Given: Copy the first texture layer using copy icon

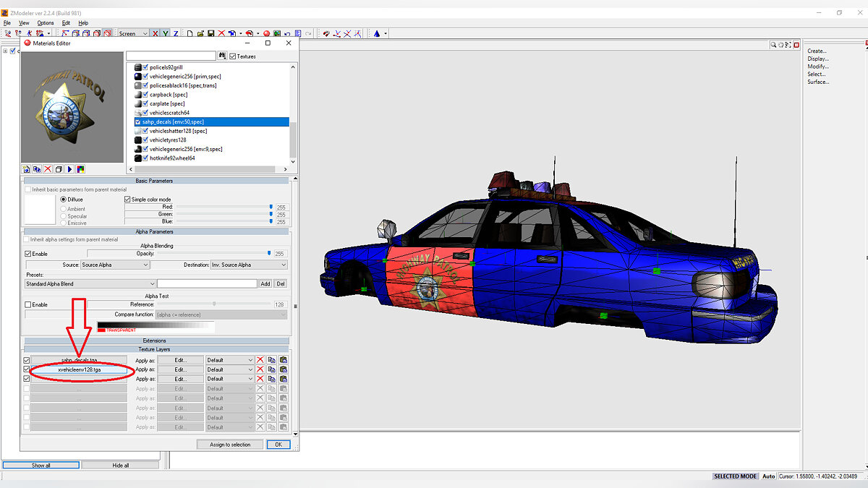Looking at the screenshot, I should click(271, 360).
